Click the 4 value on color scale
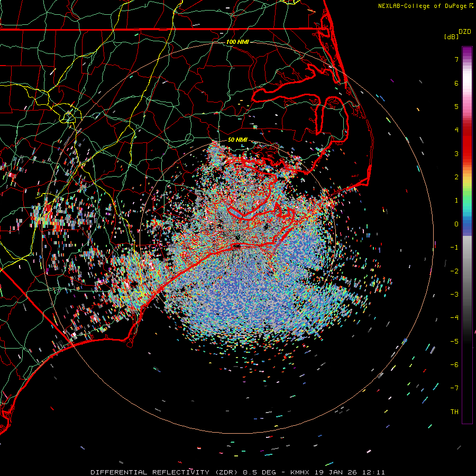 pyautogui.click(x=456, y=130)
